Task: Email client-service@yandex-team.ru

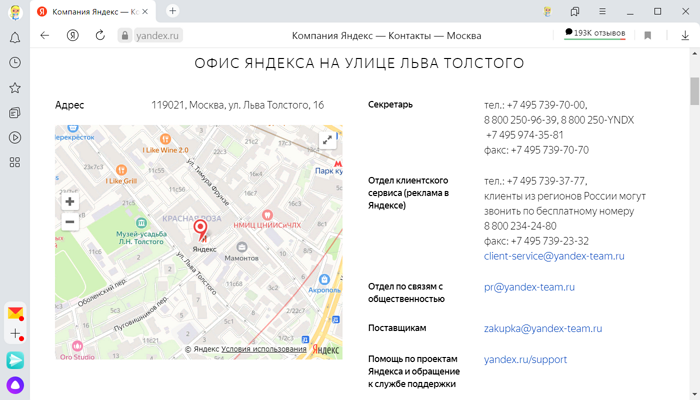Action: pyautogui.click(x=554, y=256)
